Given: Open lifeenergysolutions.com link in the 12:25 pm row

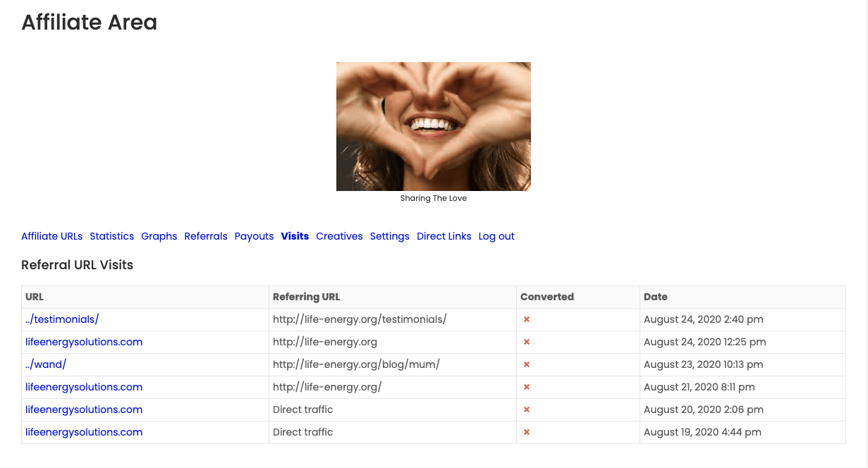Looking at the screenshot, I should [x=84, y=342].
